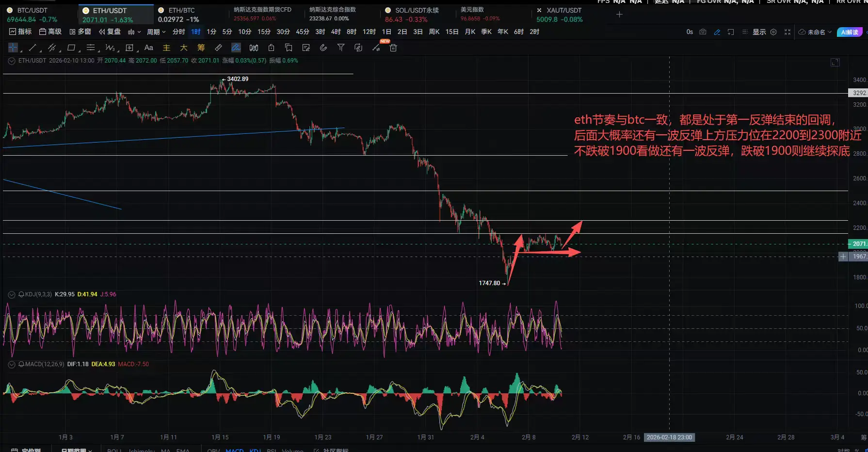Image resolution: width=868 pixels, height=452 pixels.
Task: Open the 美元指数 tab
Action: 493,15
